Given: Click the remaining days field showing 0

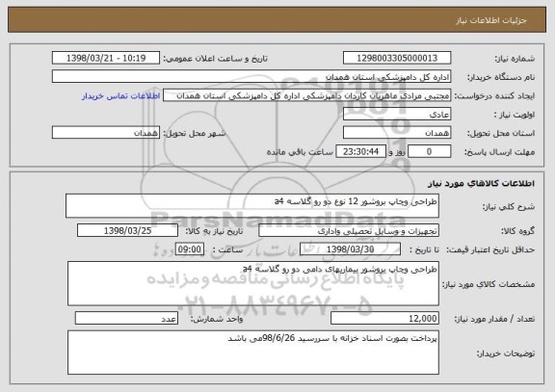Looking at the screenshot, I should click(x=430, y=152).
